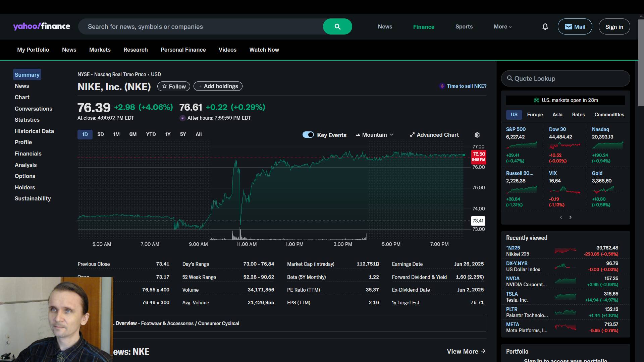The height and width of the screenshot is (362, 644).
Task: Click the Yahoo Finance logo
Action: (x=42, y=26)
